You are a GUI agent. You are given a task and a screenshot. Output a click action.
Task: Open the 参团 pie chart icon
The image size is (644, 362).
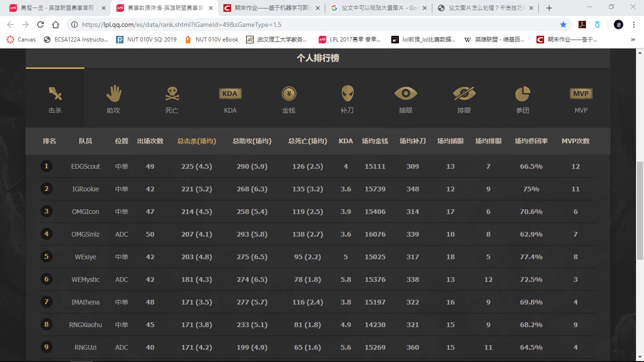coord(522,94)
